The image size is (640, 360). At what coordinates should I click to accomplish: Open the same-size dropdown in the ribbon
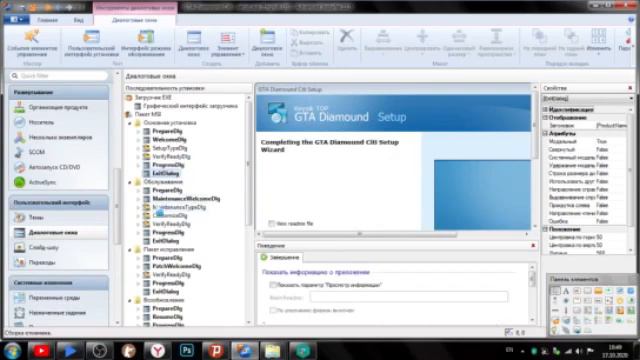459,43
